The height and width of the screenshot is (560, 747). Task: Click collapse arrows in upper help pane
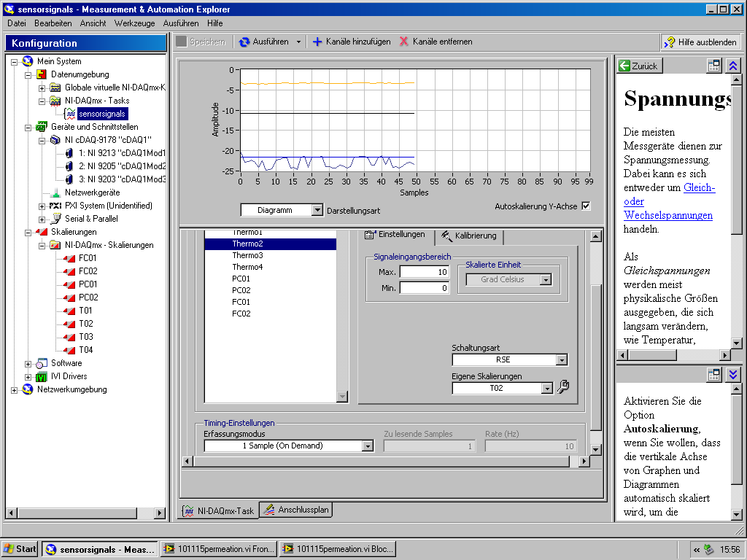pyautogui.click(x=733, y=66)
